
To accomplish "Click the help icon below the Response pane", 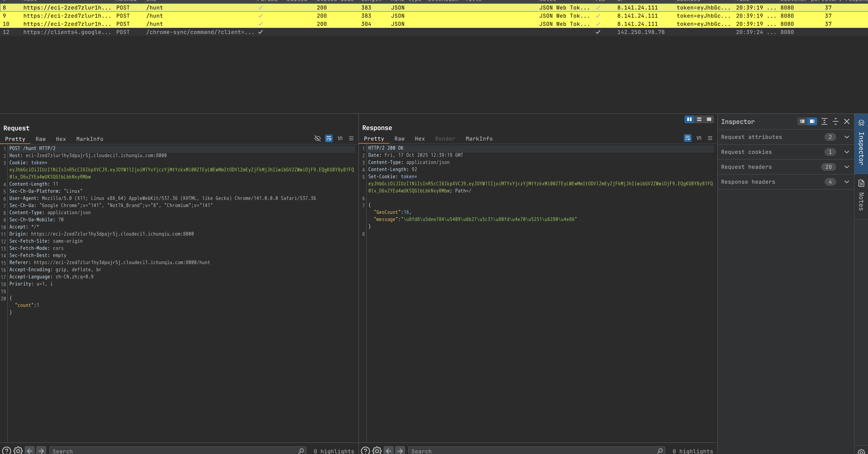I will tap(365, 451).
